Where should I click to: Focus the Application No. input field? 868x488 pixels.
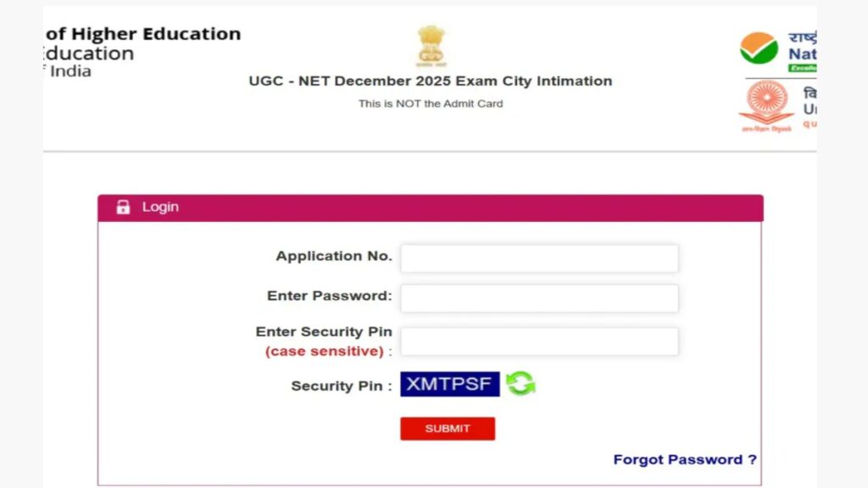539,258
